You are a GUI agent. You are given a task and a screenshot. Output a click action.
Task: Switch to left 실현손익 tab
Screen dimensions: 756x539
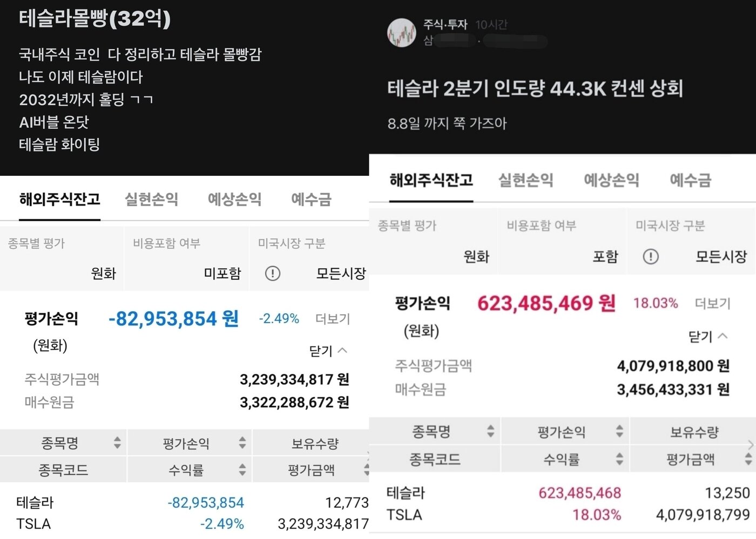click(151, 199)
